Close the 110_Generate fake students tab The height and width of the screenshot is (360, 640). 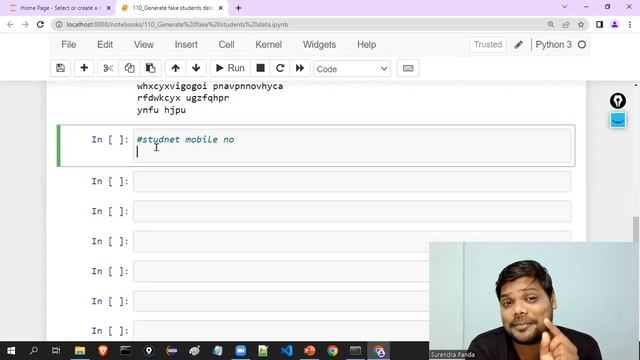[221, 8]
